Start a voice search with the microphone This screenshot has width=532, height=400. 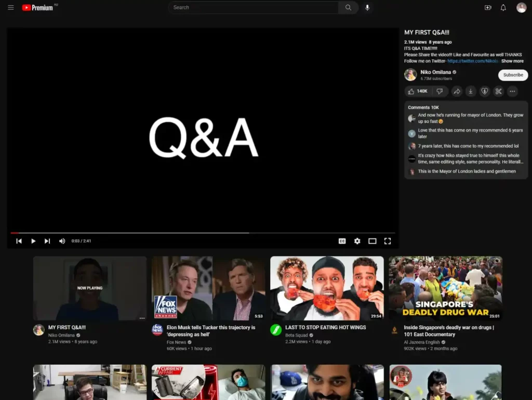[x=367, y=8]
